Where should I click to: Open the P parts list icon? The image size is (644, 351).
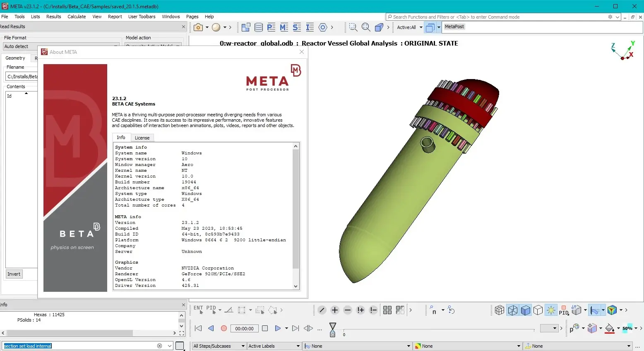[272, 27]
